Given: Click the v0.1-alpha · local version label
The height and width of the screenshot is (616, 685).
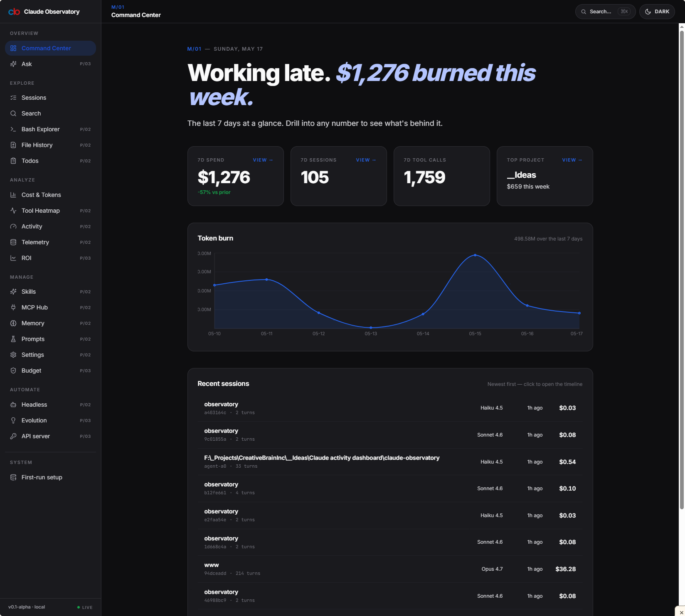Looking at the screenshot, I should pos(27,607).
